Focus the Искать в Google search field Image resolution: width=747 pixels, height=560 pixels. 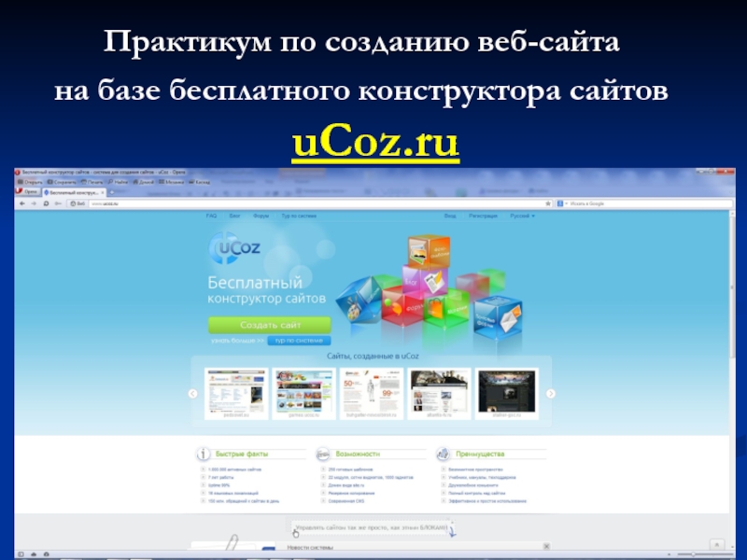650,203
